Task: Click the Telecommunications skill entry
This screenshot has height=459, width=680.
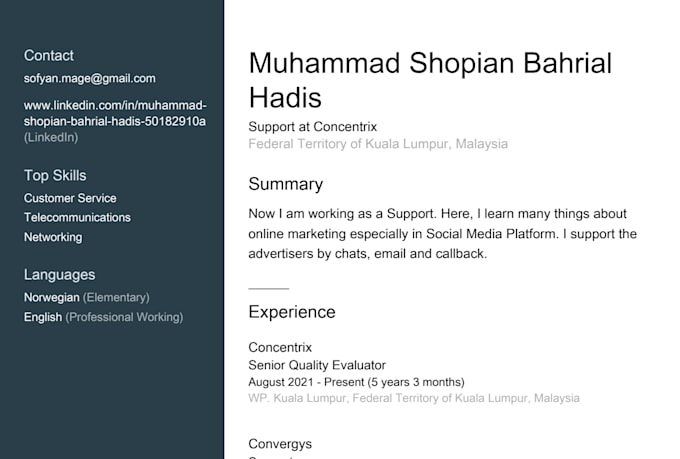Action: 77,217
